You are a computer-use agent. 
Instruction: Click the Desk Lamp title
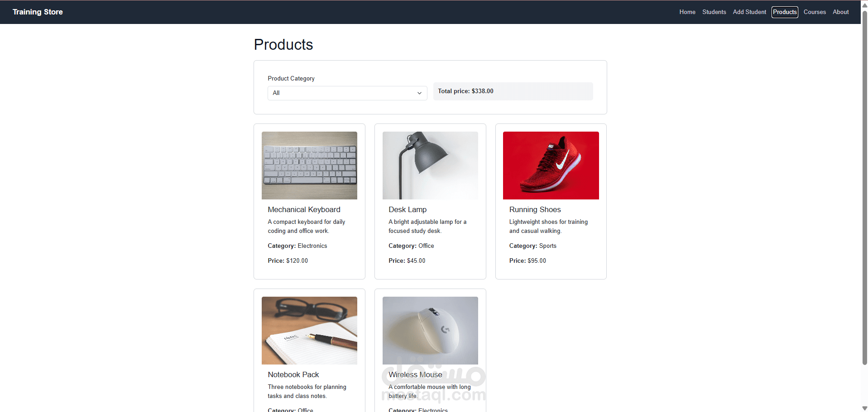point(408,209)
